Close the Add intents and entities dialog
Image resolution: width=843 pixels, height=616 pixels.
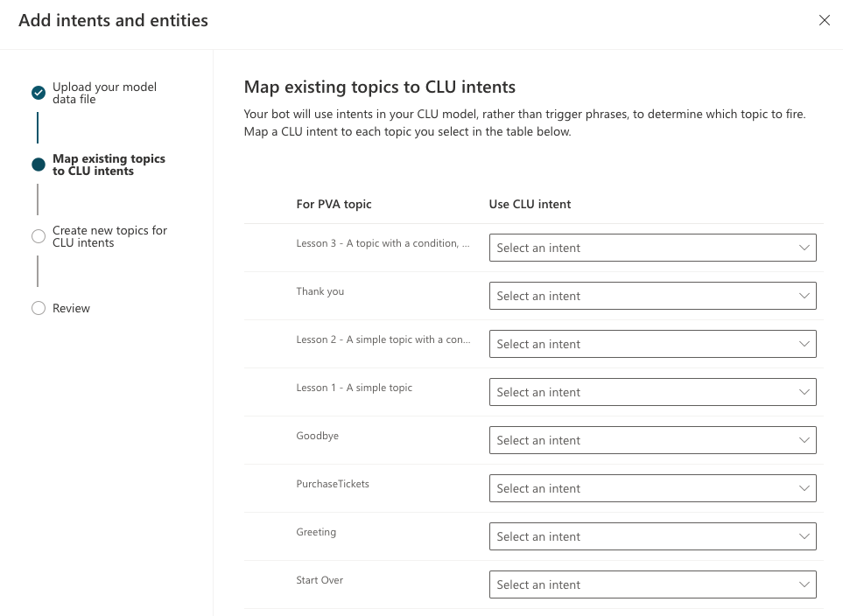coord(824,20)
